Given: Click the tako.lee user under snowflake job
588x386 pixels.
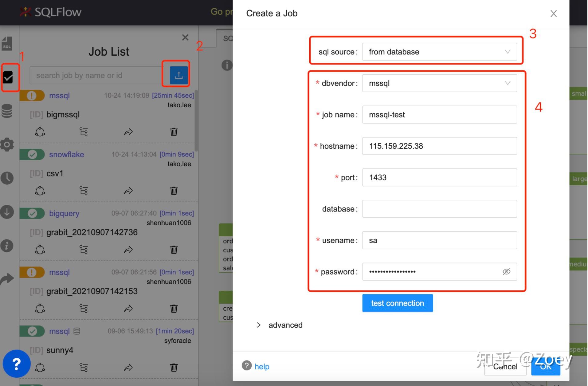Looking at the screenshot, I should coord(179,164).
